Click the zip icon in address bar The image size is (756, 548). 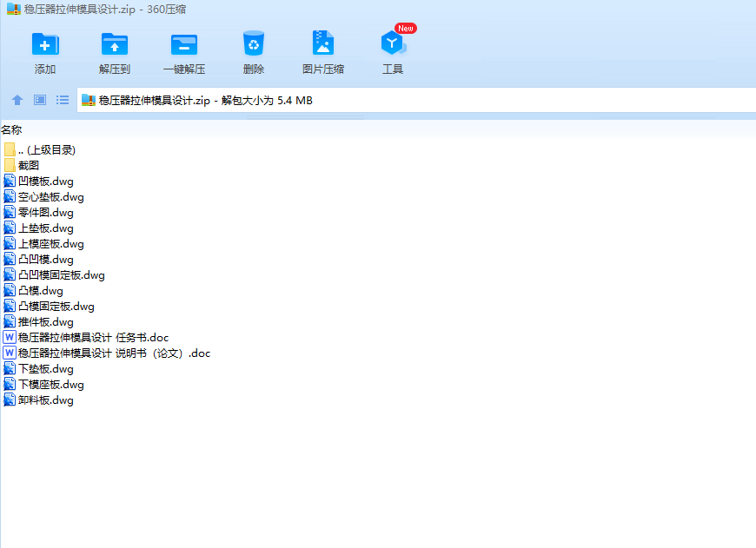coord(89,100)
